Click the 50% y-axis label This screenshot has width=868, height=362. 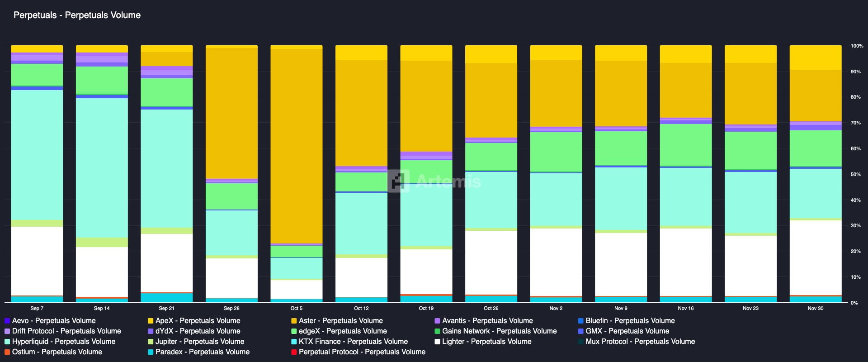pos(855,175)
